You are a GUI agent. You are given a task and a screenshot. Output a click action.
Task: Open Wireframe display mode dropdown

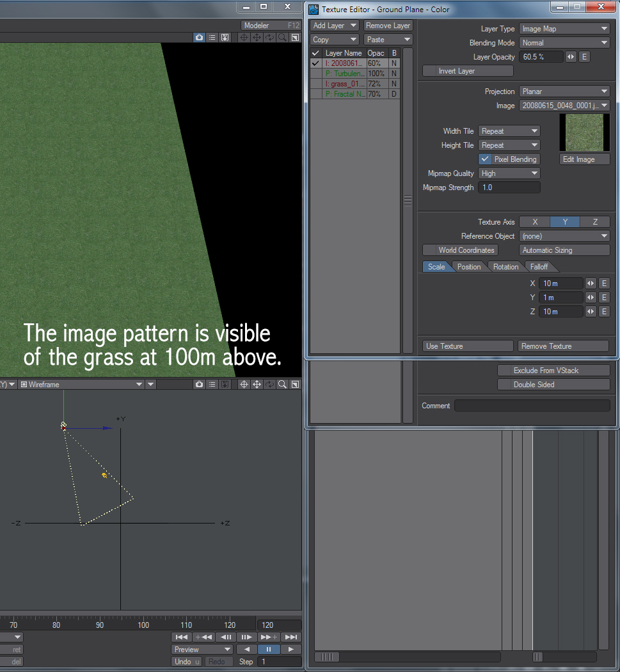tap(81, 385)
